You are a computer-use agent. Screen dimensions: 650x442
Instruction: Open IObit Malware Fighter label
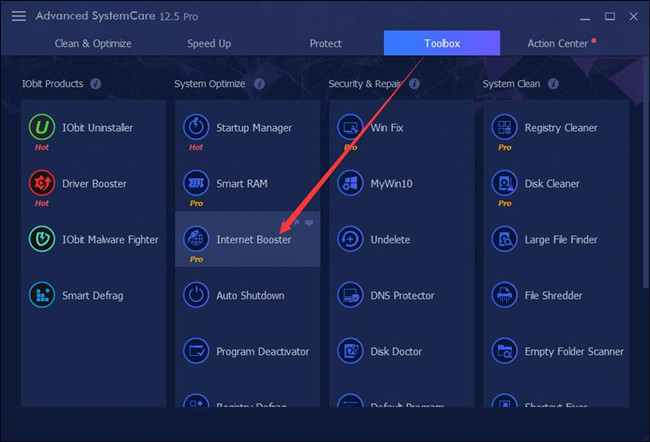pos(110,240)
